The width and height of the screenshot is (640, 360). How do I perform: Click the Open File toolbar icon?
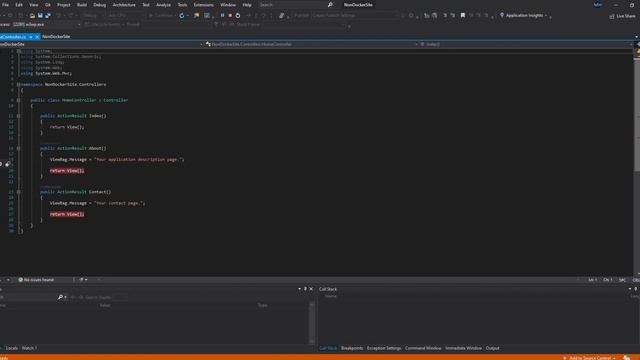(x=32, y=16)
